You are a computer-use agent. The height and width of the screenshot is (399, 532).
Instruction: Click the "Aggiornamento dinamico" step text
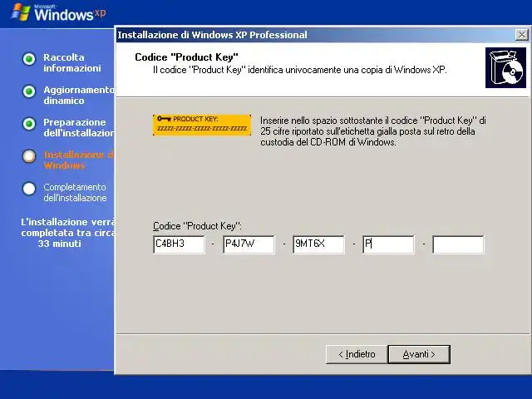(79, 96)
